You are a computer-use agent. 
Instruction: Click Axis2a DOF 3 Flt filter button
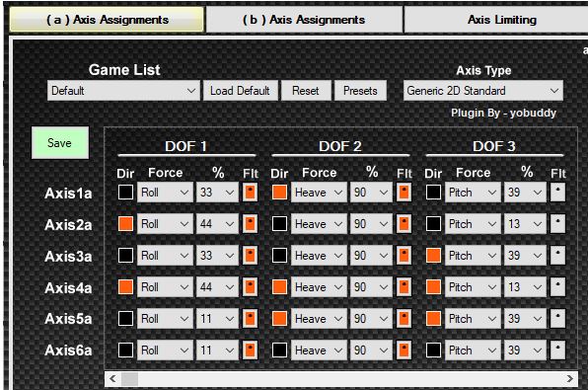pyautogui.click(x=558, y=224)
